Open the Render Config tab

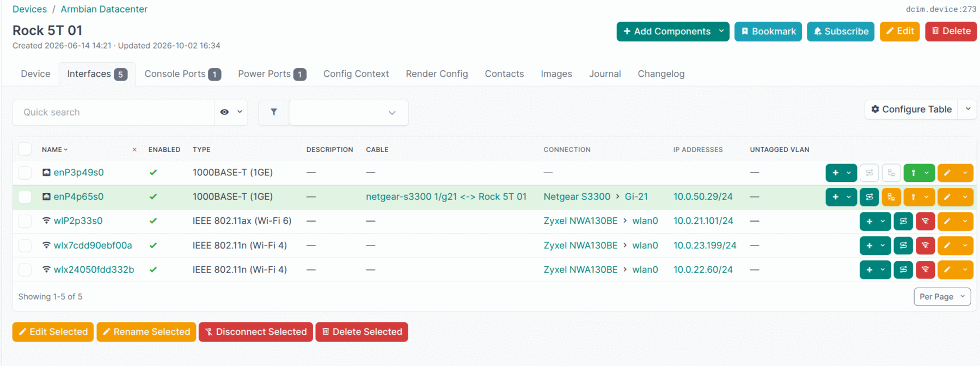tap(437, 74)
